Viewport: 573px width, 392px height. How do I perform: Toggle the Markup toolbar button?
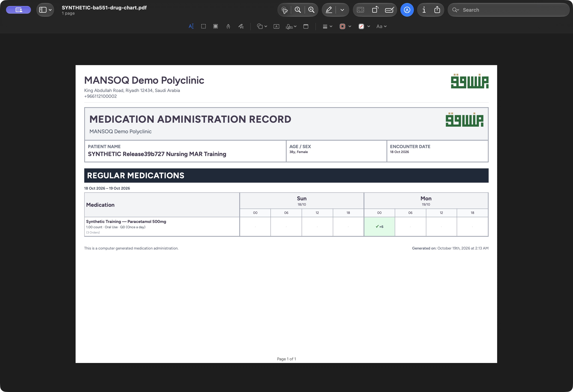407,10
